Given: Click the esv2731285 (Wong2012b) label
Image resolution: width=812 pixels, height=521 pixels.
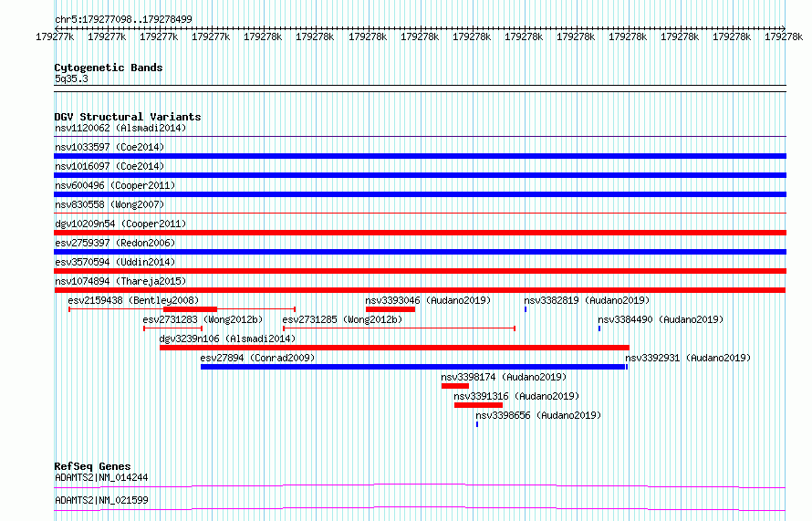Looking at the screenshot, I should (342, 319).
